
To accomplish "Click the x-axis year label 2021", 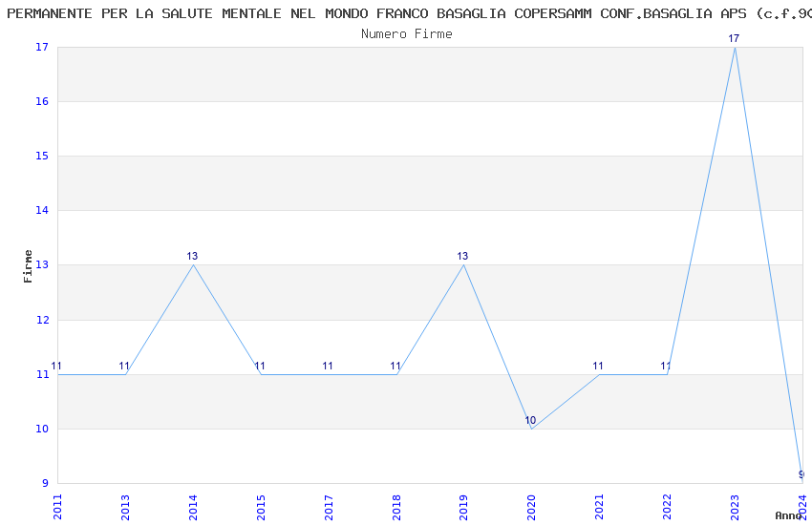I will pyautogui.click(x=599, y=507).
